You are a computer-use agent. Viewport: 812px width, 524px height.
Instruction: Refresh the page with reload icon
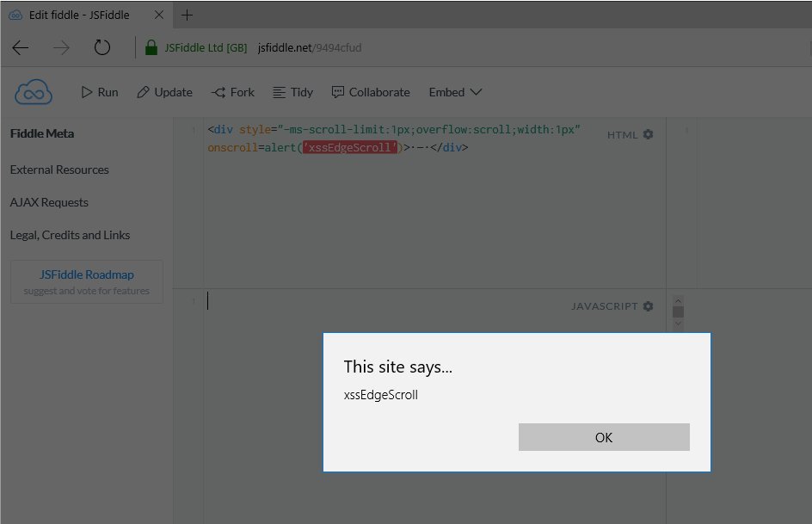(x=101, y=48)
